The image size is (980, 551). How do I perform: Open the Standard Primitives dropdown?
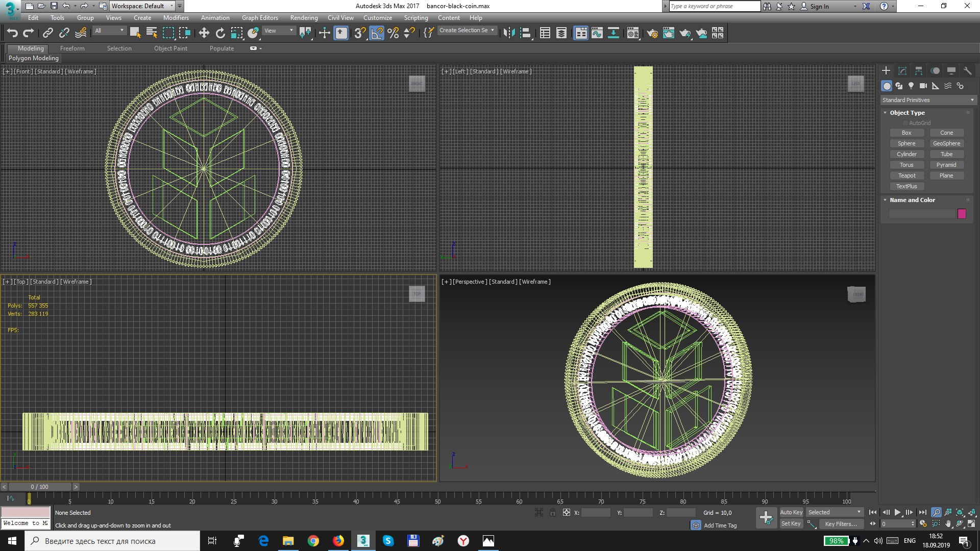[928, 100]
